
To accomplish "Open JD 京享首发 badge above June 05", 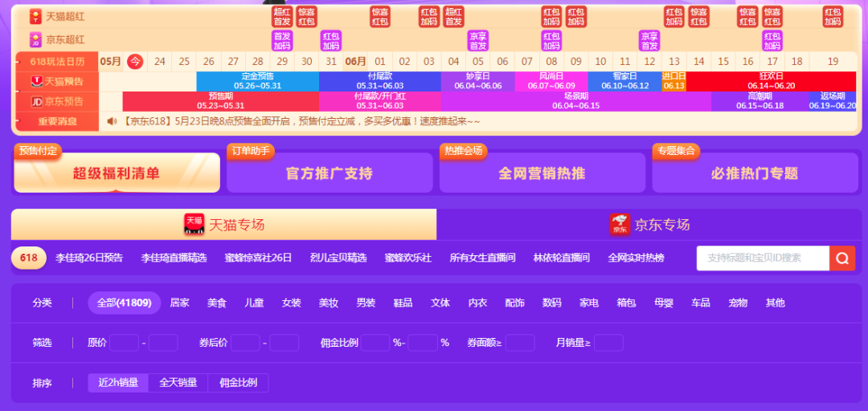I will [x=477, y=40].
